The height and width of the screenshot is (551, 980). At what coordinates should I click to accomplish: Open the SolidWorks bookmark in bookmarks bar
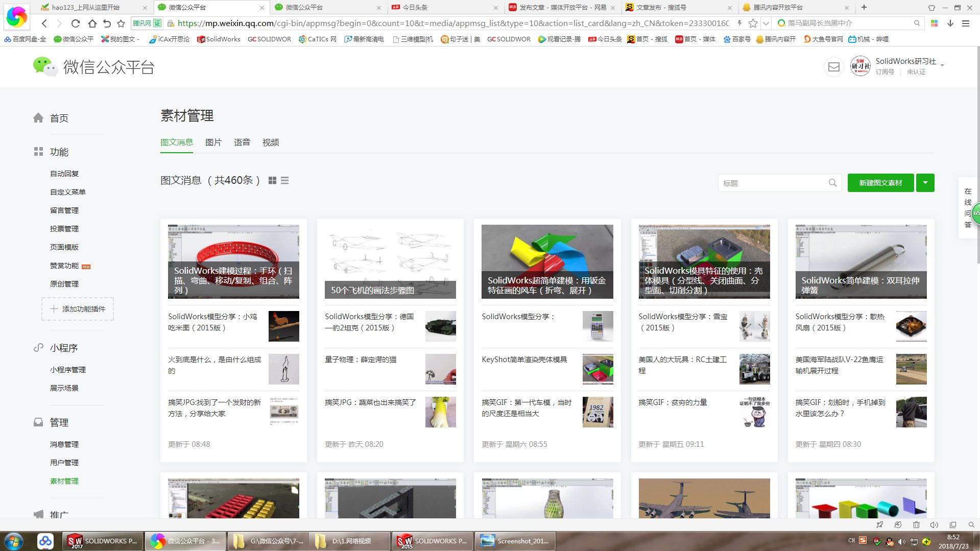click(219, 39)
